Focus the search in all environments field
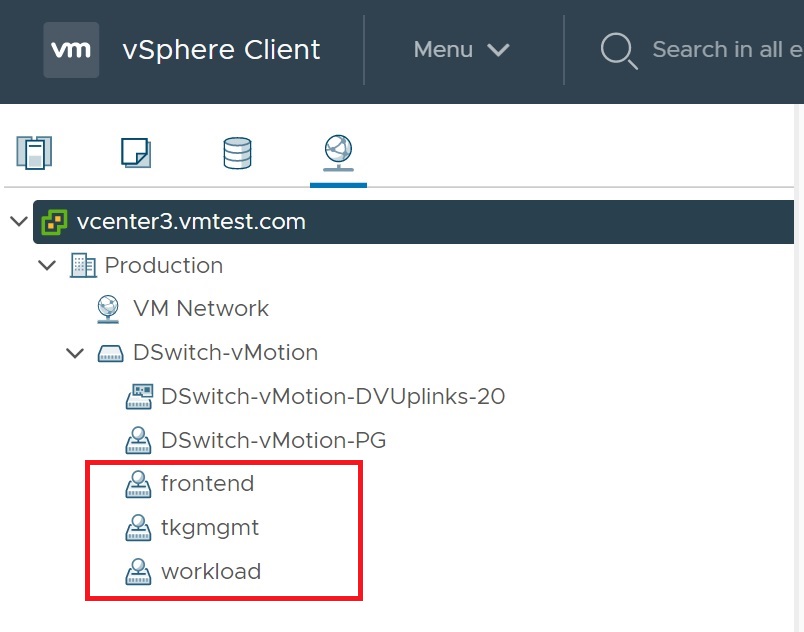The height and width of the screenshot is (632, 804). point(725,50)
